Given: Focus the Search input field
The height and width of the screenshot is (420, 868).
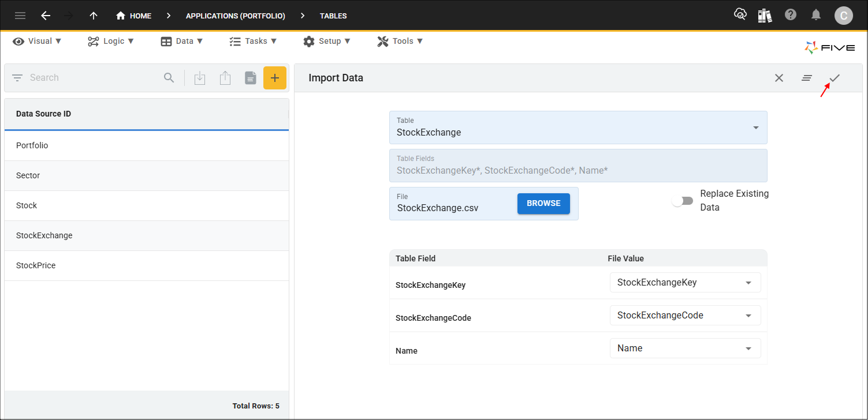Looking at the screenshot, I should (92, 78).
